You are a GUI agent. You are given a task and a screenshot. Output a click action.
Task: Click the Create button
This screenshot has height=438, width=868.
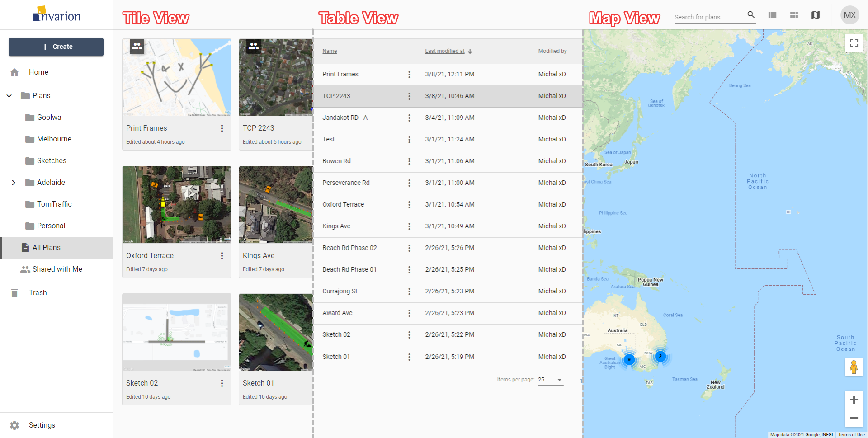(x=56, y=47)
